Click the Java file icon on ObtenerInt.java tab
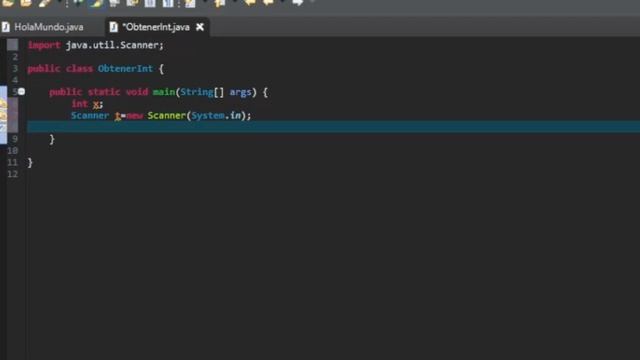This screenshot has height=360, width=640. coord(114,27)
